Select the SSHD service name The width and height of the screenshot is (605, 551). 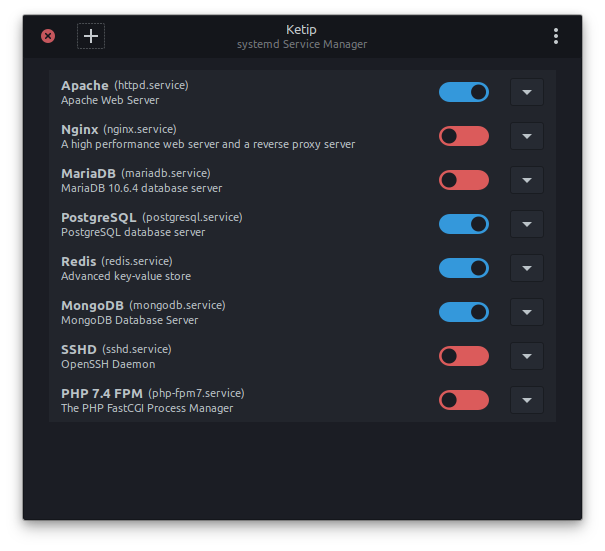(x=79, y=350)
